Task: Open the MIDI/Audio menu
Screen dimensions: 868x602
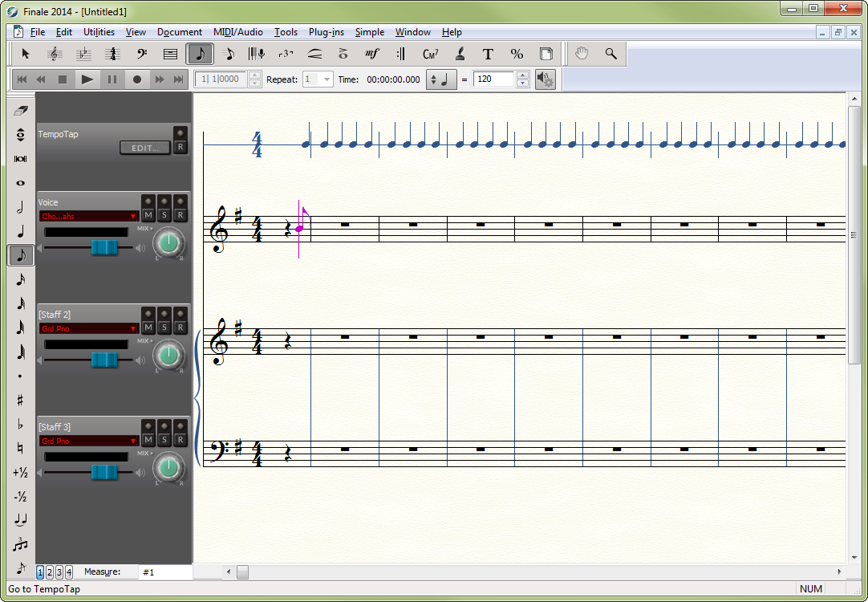Action: click(x=238, y=32)
